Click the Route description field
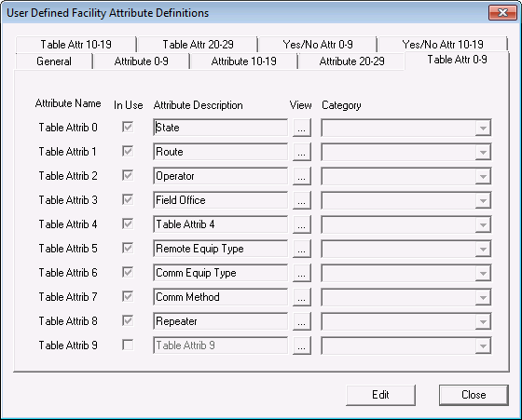 (x=220, y=152)
